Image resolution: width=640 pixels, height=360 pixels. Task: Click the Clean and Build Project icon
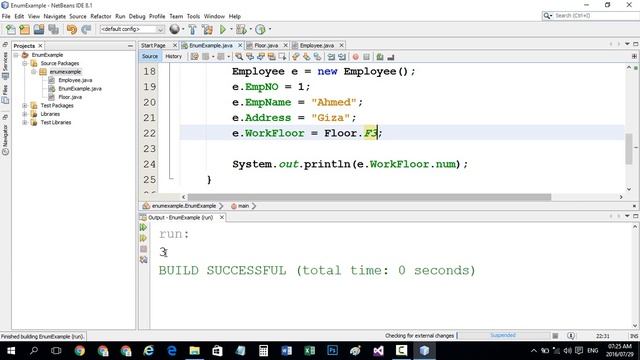pos(207,29)
